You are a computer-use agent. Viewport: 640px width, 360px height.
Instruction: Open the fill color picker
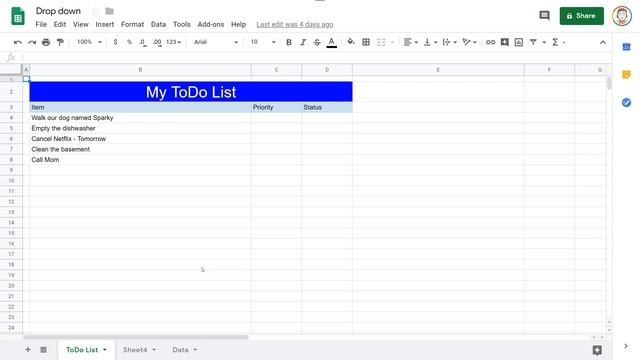(x=351, y=42)
